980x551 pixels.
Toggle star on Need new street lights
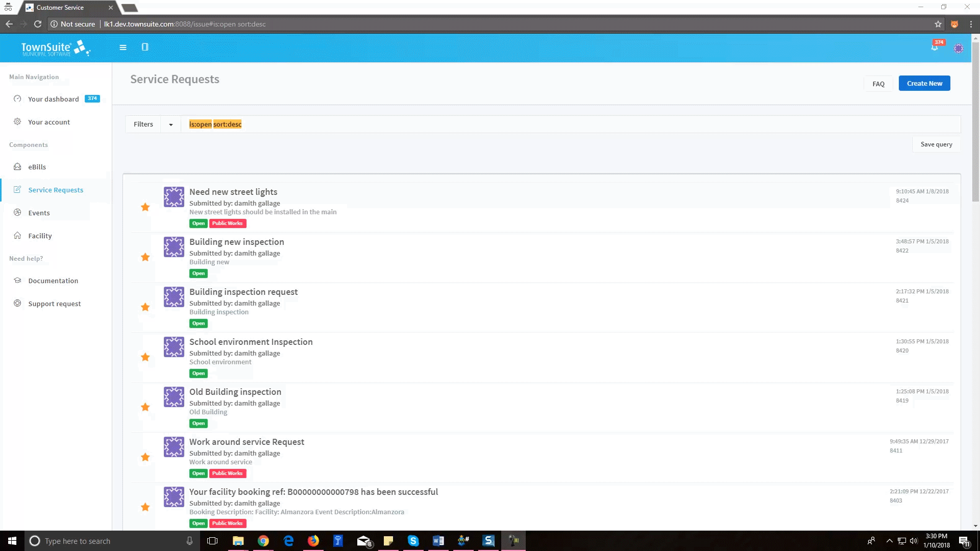tap(145, 207)
